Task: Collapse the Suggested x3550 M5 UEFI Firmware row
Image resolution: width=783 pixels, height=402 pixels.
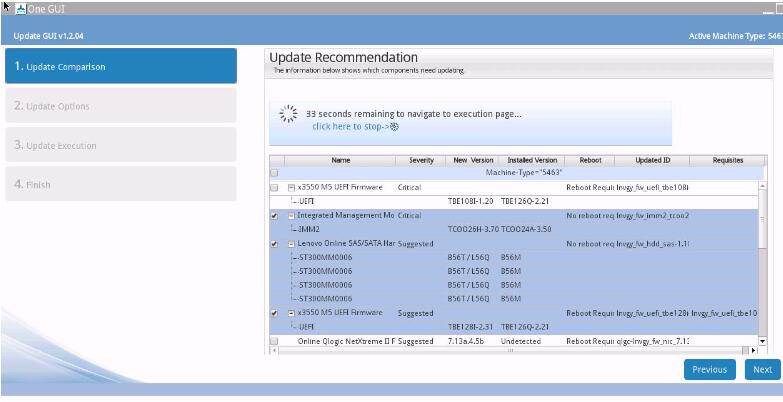Action: click(x=291, y=313)
